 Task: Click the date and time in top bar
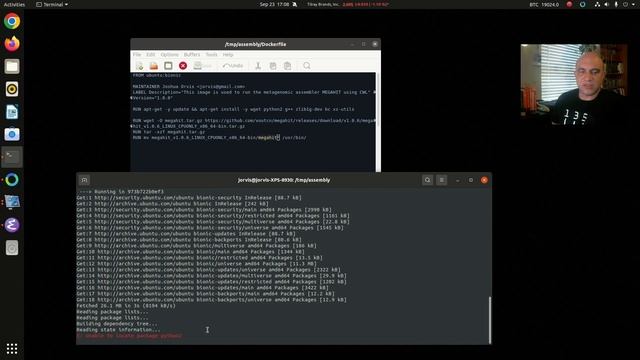274,4
